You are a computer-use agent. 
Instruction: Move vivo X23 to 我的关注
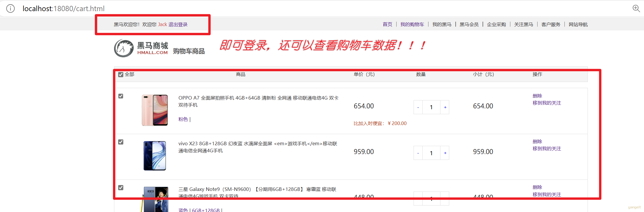point(547,148)
